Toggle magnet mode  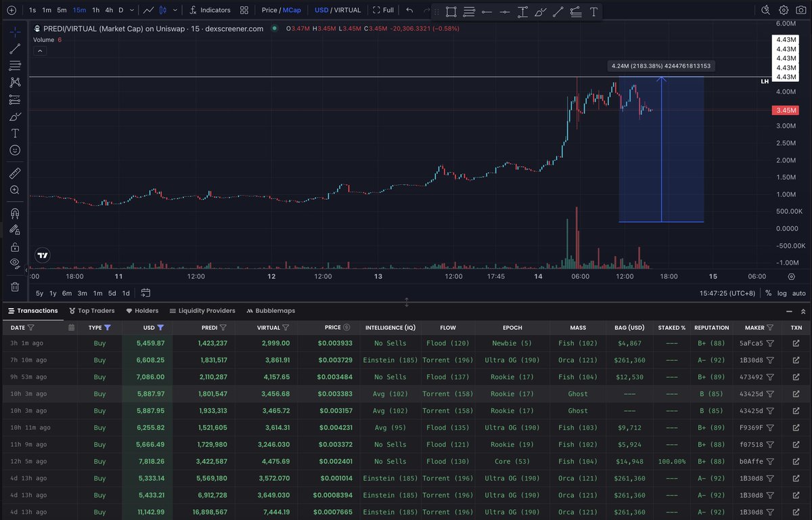click(x=15, y=213)
